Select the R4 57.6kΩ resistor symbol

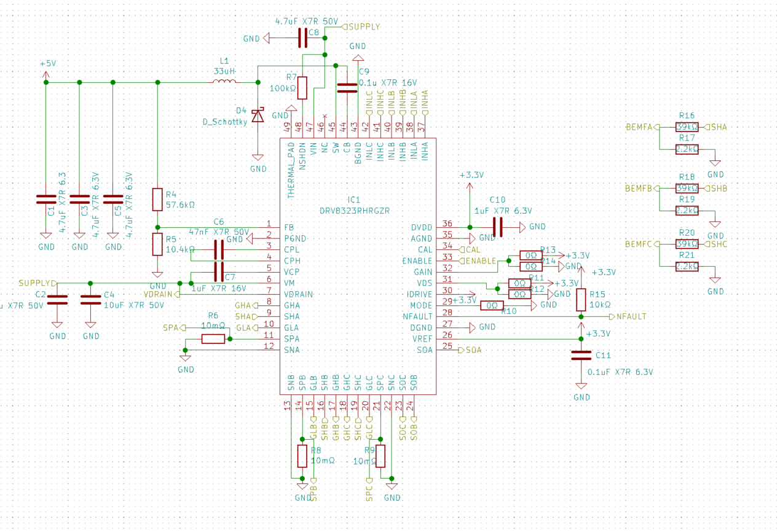point(157,200)
